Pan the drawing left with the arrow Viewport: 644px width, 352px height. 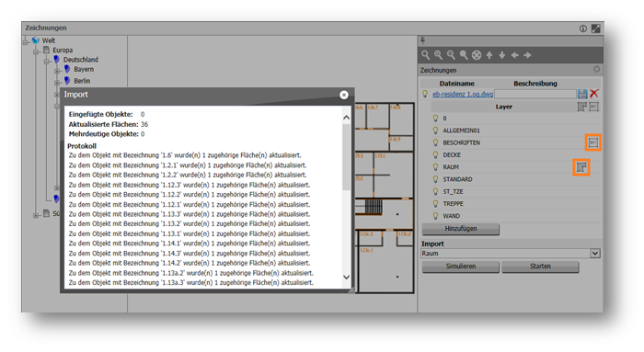tap(514, 55)
